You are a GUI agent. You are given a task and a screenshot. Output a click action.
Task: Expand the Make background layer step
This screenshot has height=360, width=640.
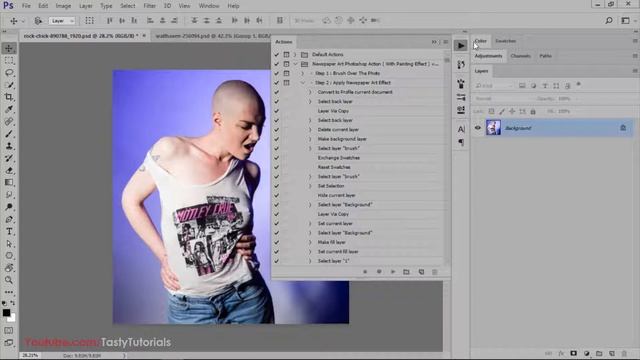[x=310, y=139]
